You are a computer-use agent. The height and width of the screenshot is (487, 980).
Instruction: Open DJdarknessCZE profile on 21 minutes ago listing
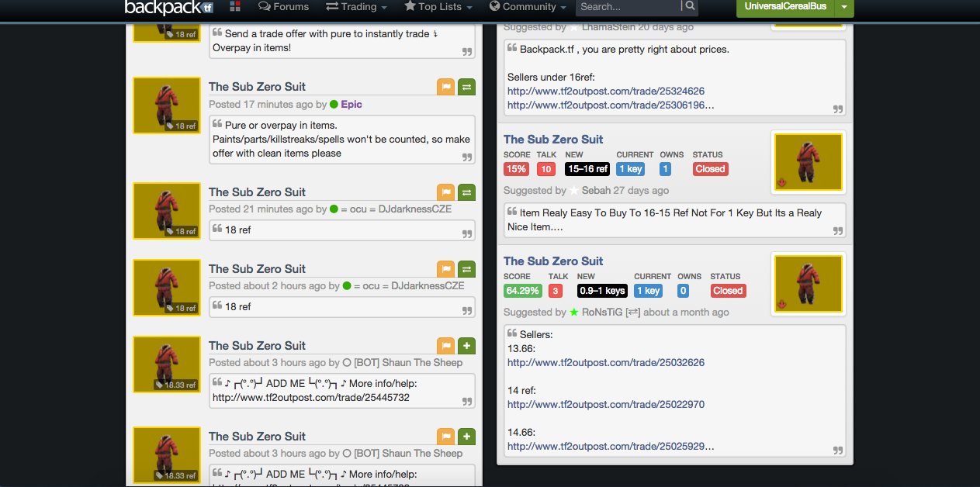pyautogui.click(x=397, y=209)
